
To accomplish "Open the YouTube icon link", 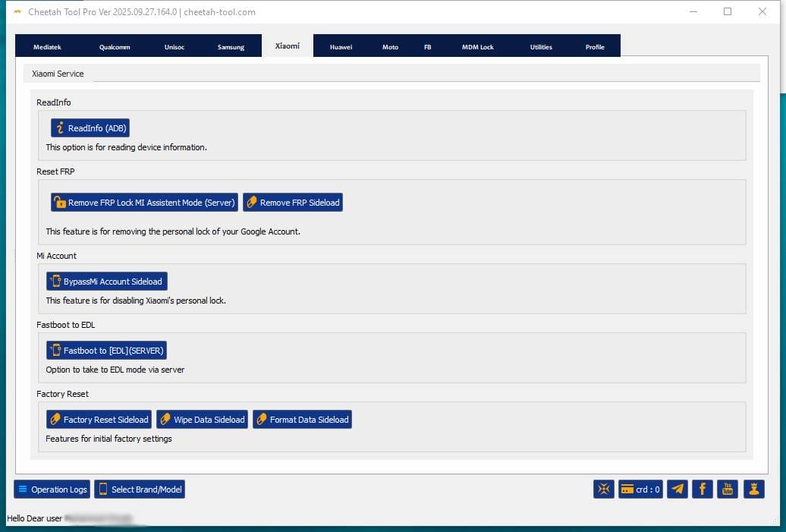I will click(728, 490).
